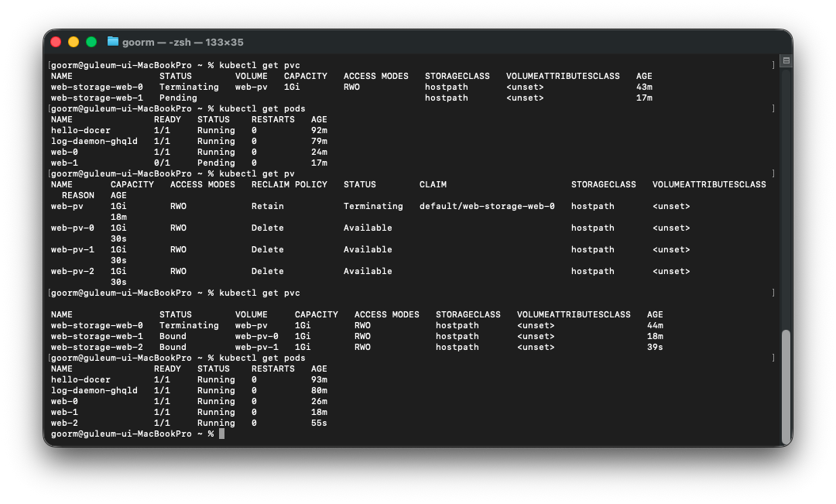Click the 'Bound' status of web-storage-web-1
This screenshot has height=504, width=836.
pos(173,337)
